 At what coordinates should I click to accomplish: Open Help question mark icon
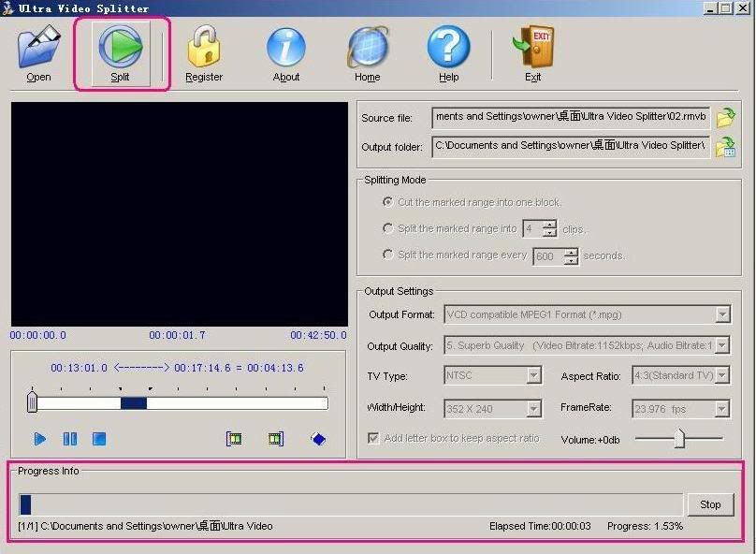(448, 53)
